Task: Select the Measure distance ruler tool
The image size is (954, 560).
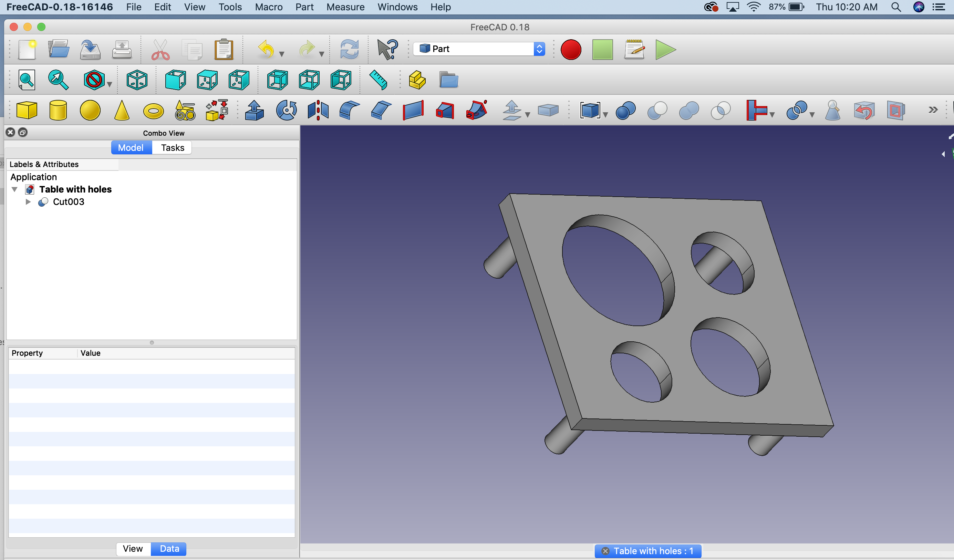Action: (378, 80)
